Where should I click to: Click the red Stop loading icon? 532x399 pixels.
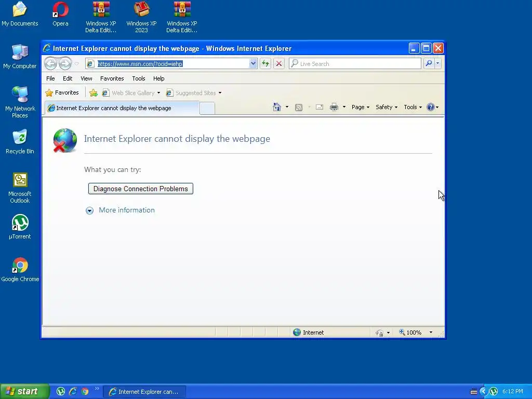(x=279, y=63)
